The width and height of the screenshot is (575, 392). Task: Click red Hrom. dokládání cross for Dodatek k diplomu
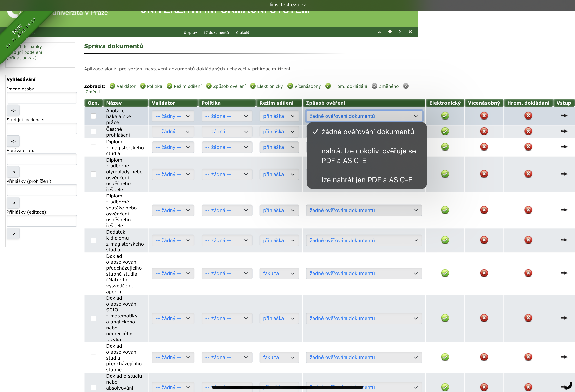tap(528, 240)
